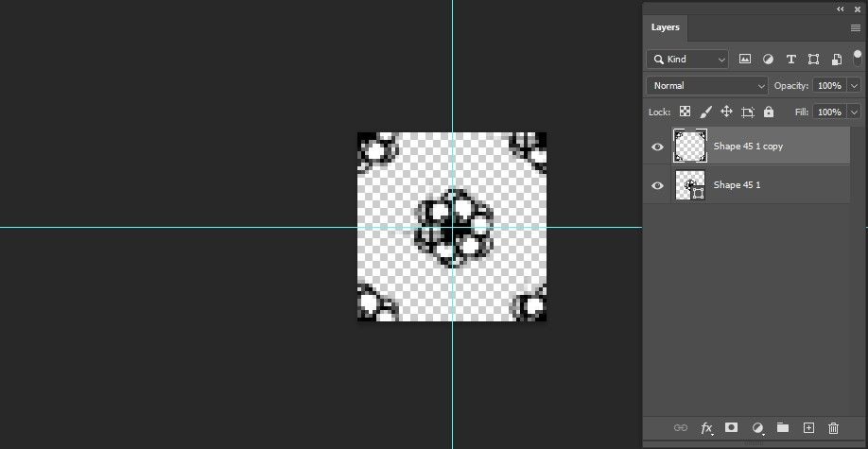This screenshot has height=449, width=868.
Task: Add a layer mask
Action: 731,427
